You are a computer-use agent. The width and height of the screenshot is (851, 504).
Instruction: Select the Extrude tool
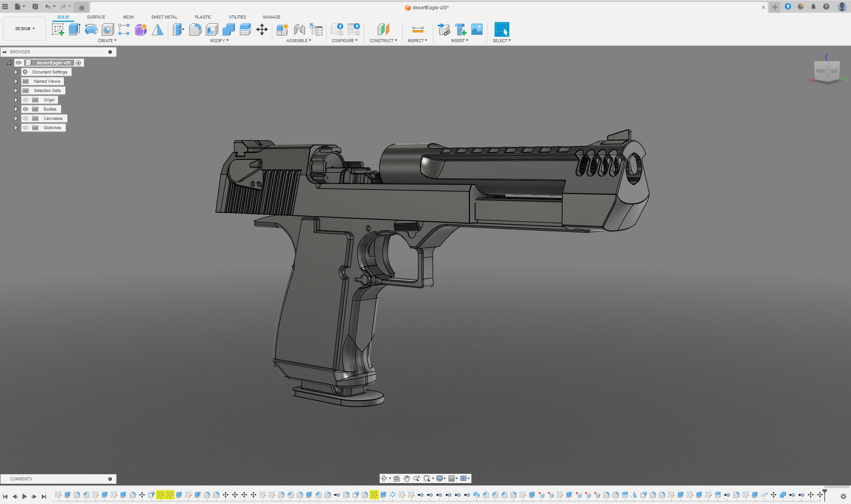(x=74, y=29)
